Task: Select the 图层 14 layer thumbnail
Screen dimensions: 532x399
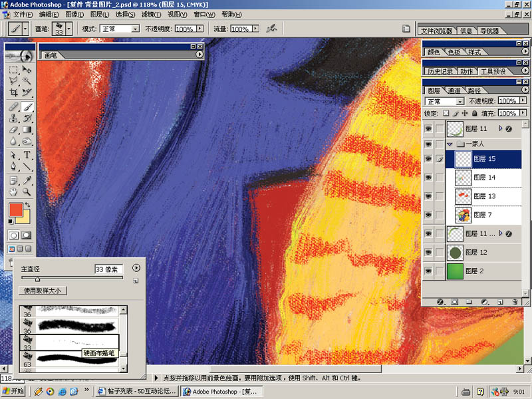Action: 463,178
